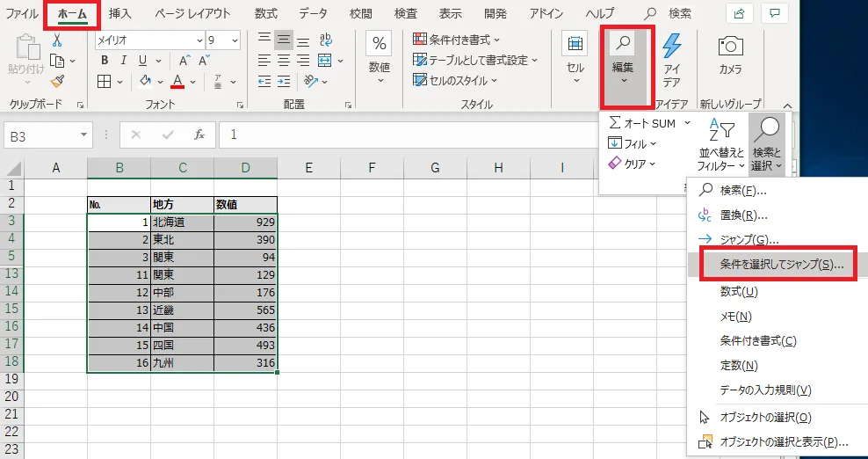
Task: Click the Increase Font Size icon
Action: 185,61
